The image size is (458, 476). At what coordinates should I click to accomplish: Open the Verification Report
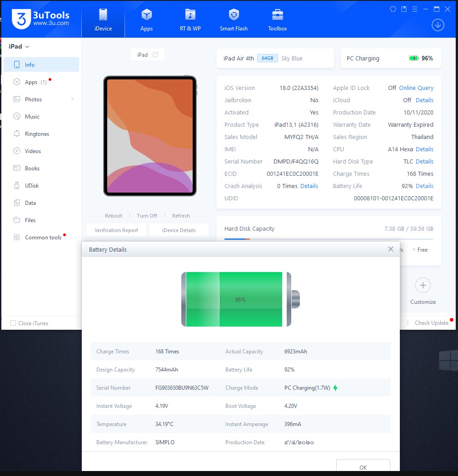click(116, 230)
